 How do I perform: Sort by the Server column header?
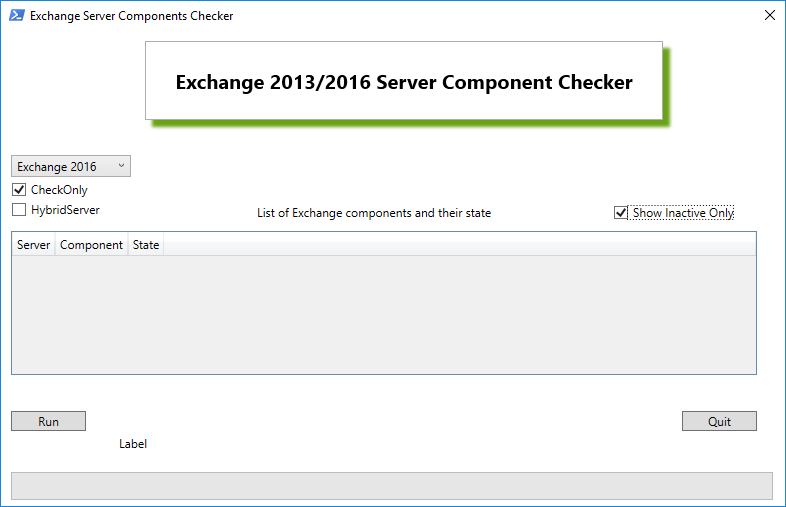tap(34, 245)
